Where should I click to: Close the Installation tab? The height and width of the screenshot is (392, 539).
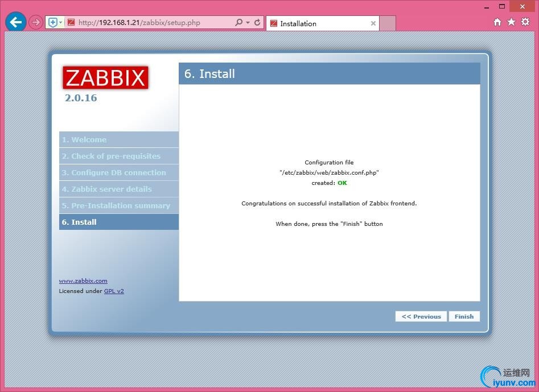pyautogui.click(x=373, y=23)
